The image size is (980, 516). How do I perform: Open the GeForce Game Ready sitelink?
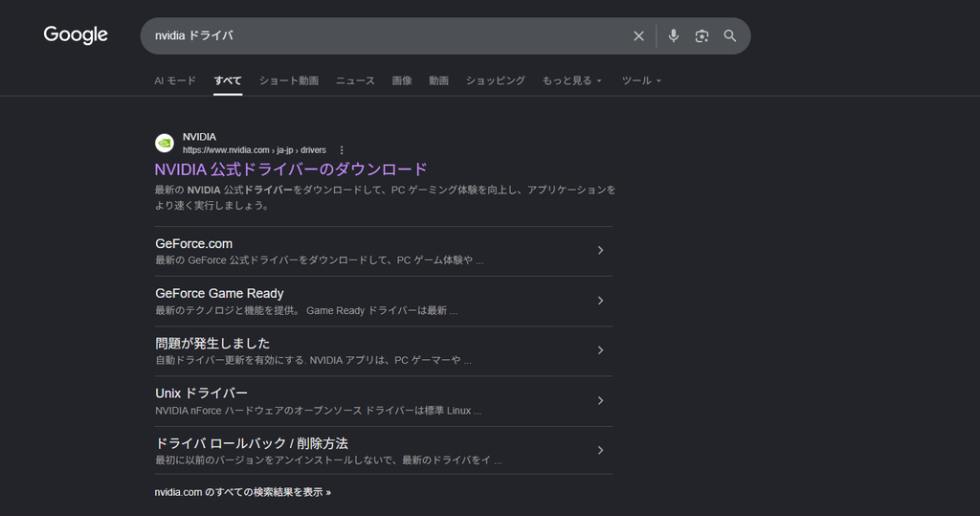click(219, 293)
